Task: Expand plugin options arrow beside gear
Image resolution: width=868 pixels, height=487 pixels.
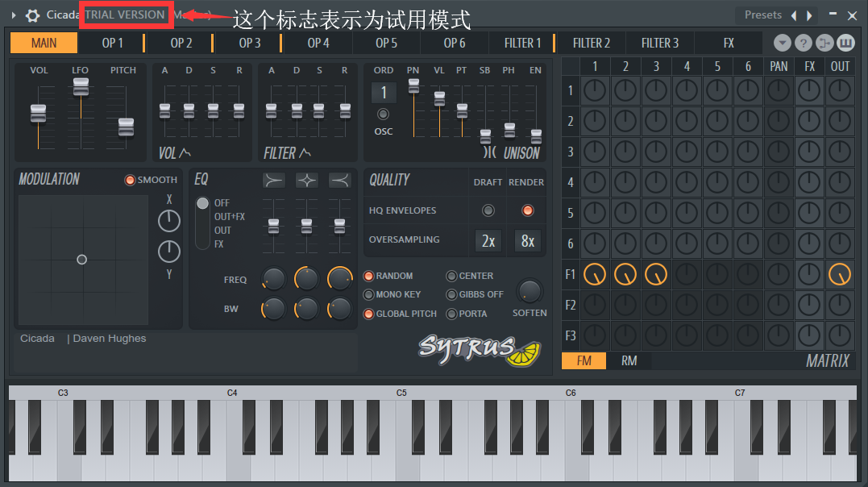Action: [x=14, y=15]
